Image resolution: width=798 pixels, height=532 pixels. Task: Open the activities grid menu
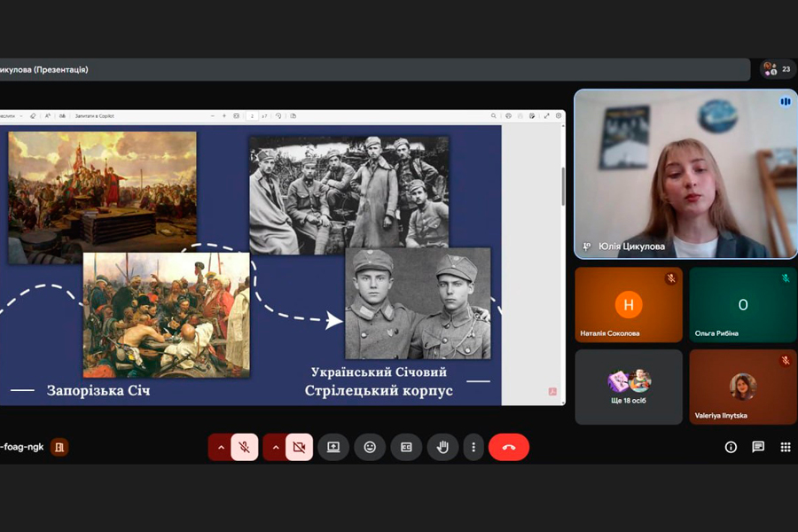(x=786, y=448)
